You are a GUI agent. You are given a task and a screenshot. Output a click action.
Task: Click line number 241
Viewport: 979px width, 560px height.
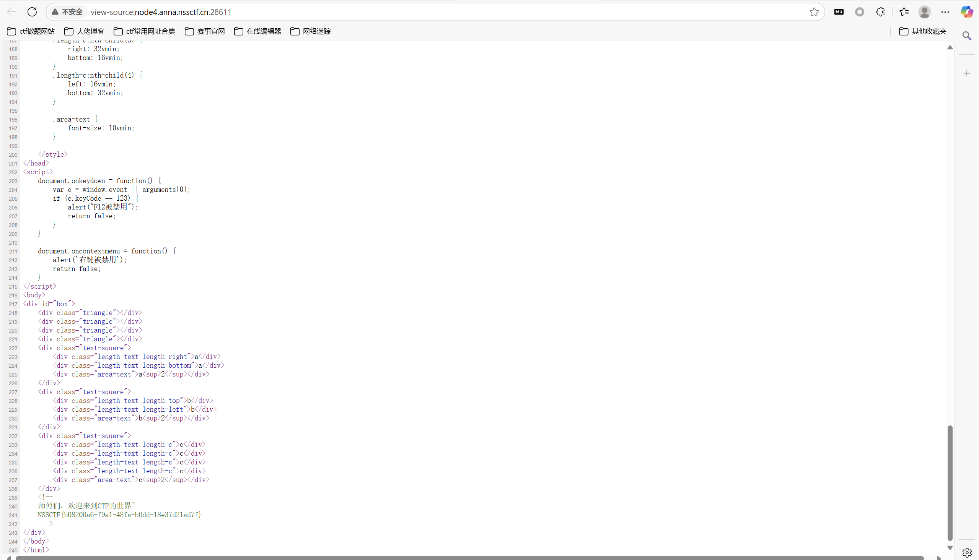(x=13, y=515)
